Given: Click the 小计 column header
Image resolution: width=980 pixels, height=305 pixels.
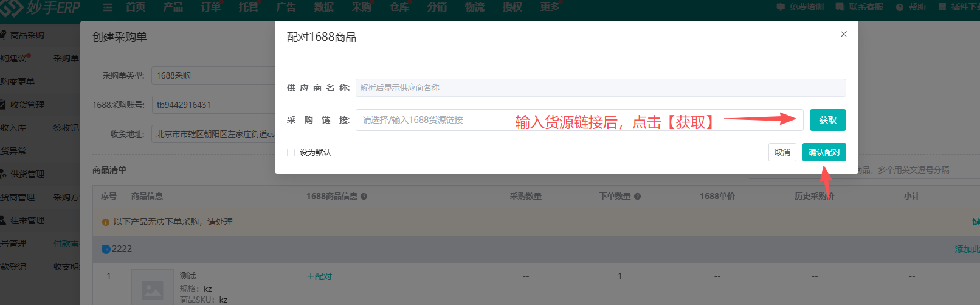Looking at the screenshot, I should click(911, 196).
